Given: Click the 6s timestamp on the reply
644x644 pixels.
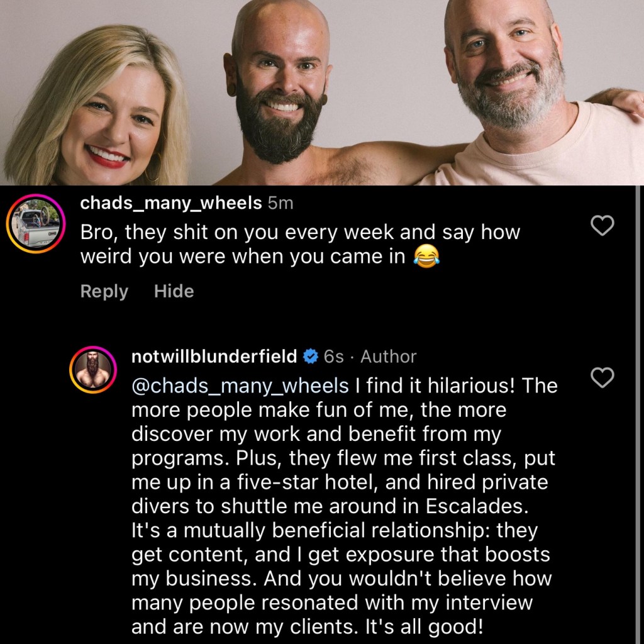Looking at the screenshot, I should (334, 357).
